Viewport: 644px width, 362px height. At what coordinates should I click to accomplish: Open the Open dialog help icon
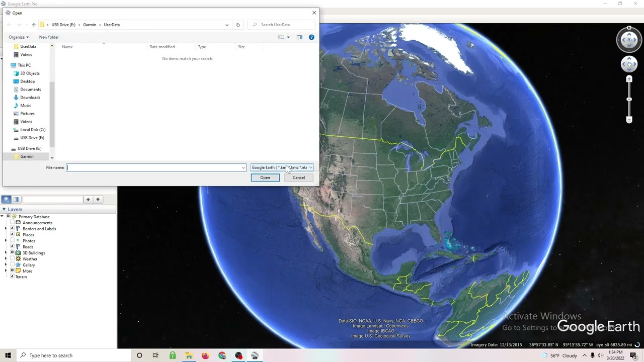point(311,37)
